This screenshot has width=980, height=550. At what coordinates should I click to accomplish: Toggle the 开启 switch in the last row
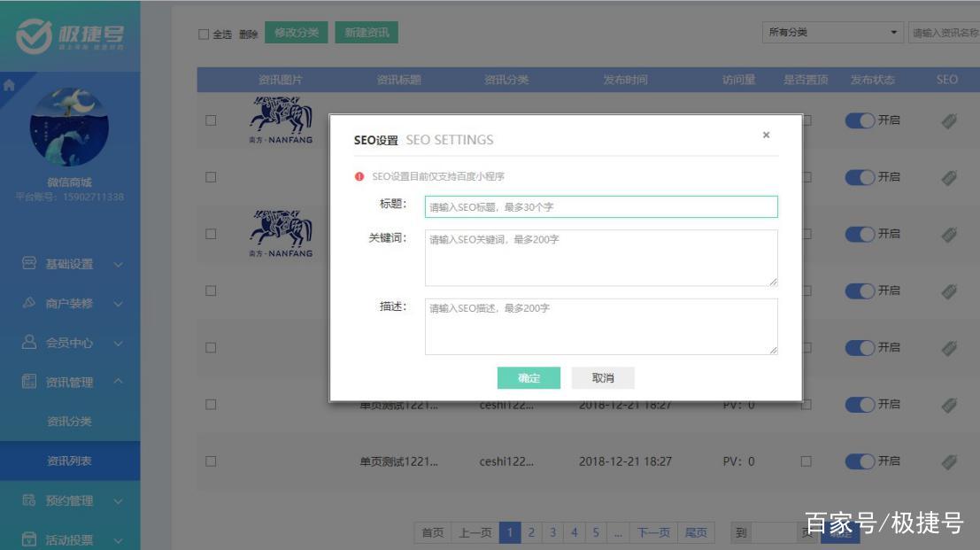860,461
